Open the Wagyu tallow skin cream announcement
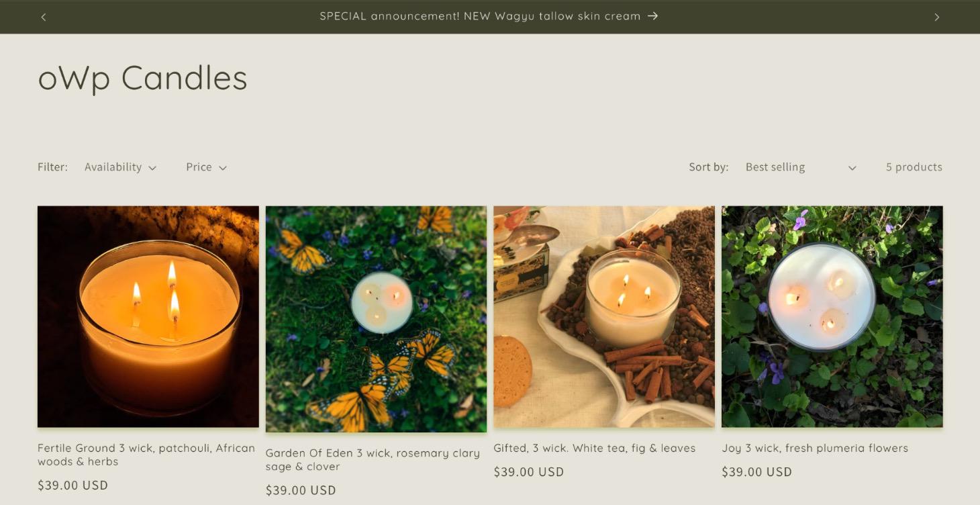This screenshot has height=505, width=980. coord(479,16)
